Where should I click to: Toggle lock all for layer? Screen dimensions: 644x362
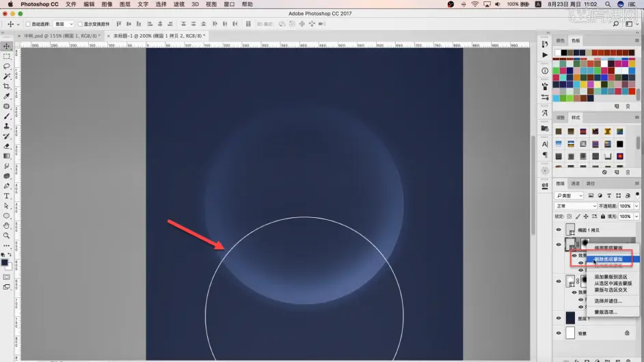(x=602, y=217)
